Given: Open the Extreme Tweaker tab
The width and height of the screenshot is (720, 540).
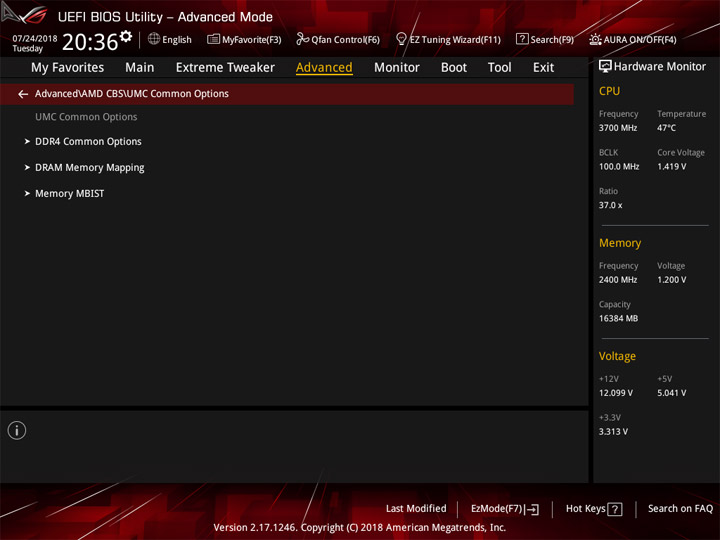Looking at the screenshot, I should pyautogui.click(x=225, y=68).
